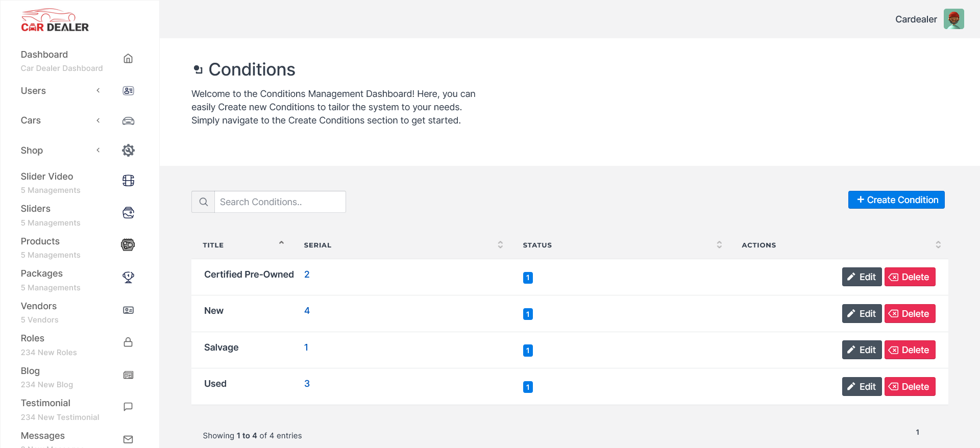980x448 pixels.
Task: Open the Cardealer profile avatar
Action: point(953,19)
